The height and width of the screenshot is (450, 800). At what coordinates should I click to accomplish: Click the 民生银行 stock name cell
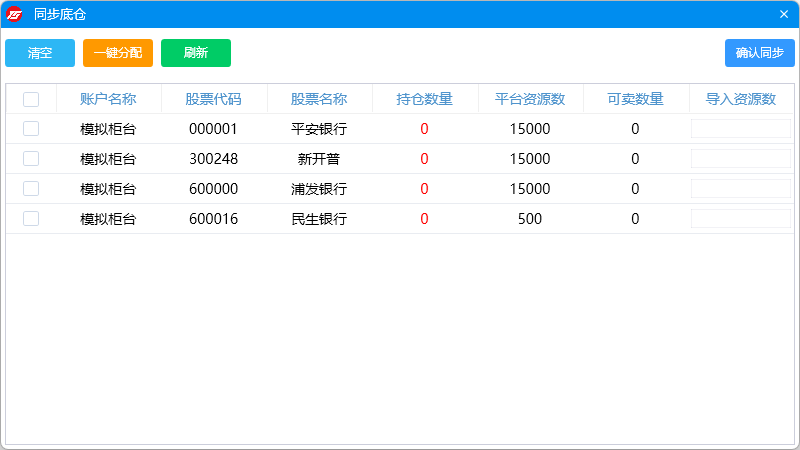(x=319, y=219)
